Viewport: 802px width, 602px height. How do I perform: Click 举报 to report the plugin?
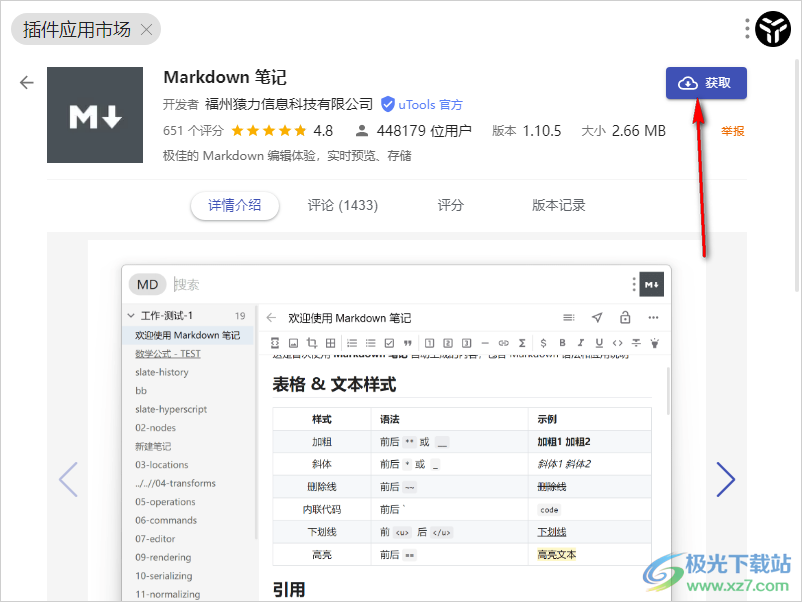(732, 131)
